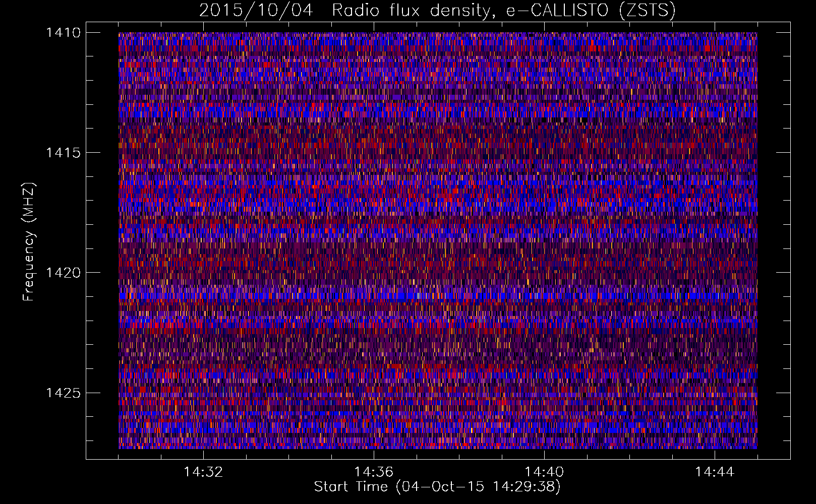Select the Start Time axis label text
The width and height of the screenshot is (816, 504).
click(437, 487)
